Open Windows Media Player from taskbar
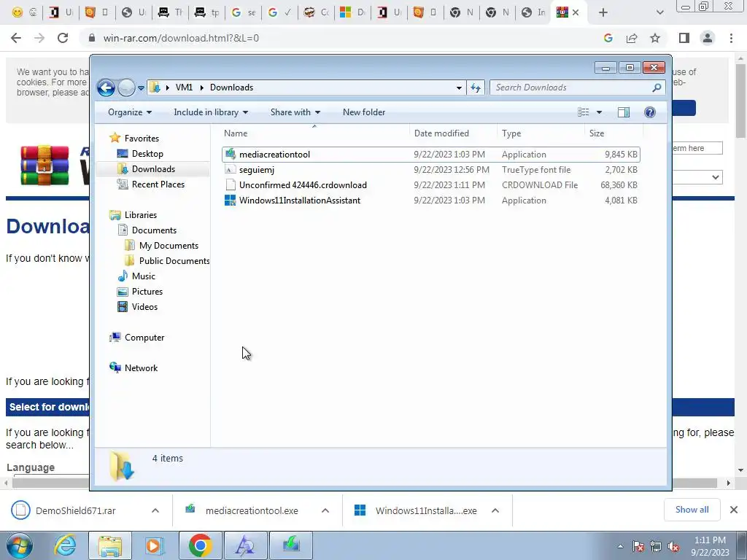This screenshot has height=560, width=747. click(x=155, y=545)
